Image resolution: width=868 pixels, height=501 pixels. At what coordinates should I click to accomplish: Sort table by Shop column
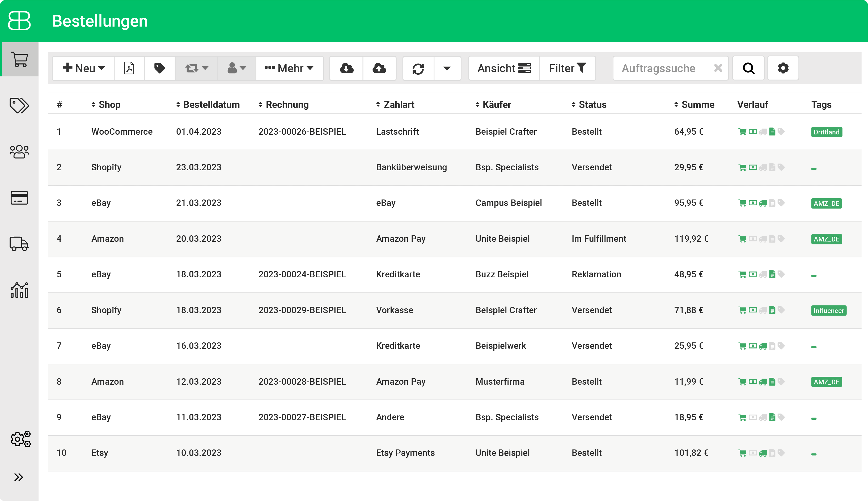click(106, 105)
